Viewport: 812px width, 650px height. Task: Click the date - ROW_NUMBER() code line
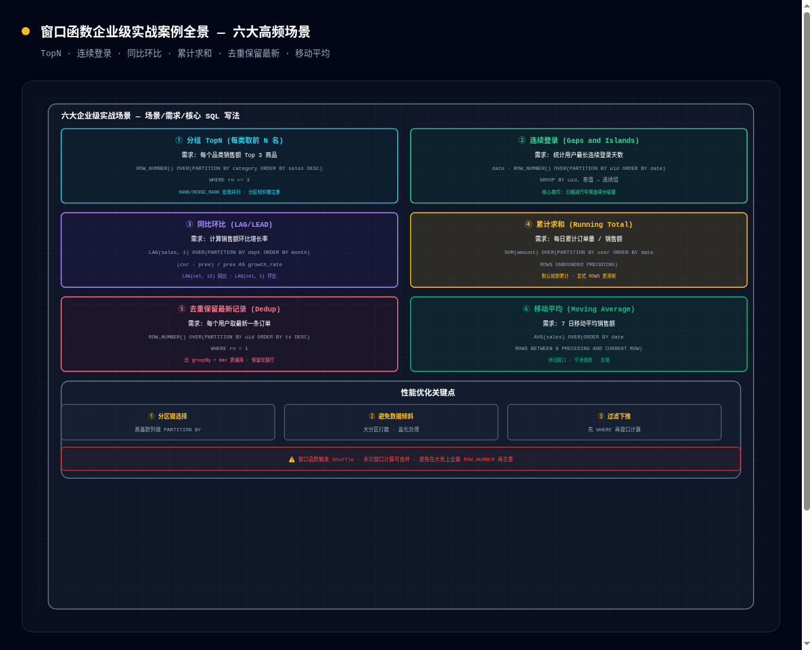click(579, 168)
